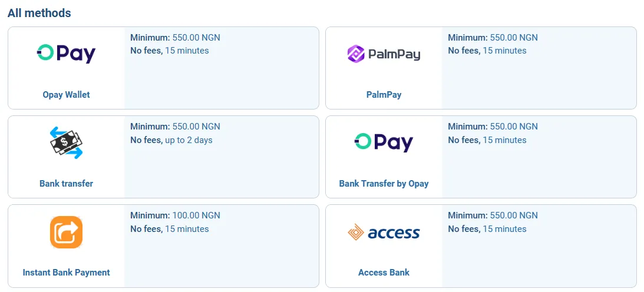Click the Minimum amount in the Access Bank card
The image size is (644, 292).
coord(493,215)
